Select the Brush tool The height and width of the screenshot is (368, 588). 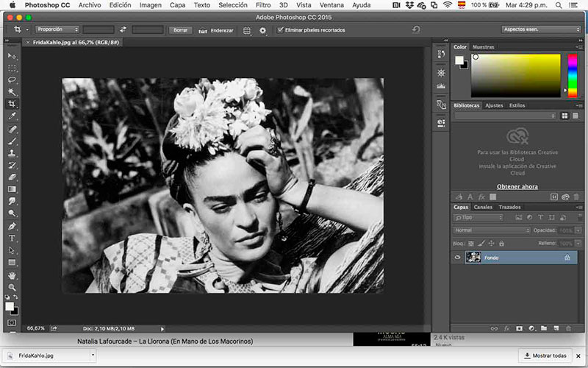(x=12, y=141)
